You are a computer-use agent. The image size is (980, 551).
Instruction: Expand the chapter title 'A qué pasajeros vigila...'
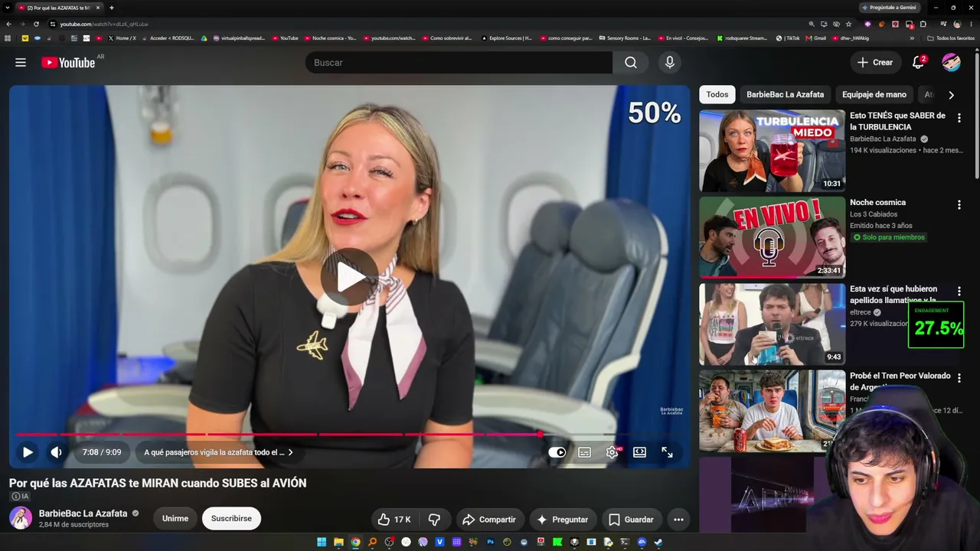(219, 452)
